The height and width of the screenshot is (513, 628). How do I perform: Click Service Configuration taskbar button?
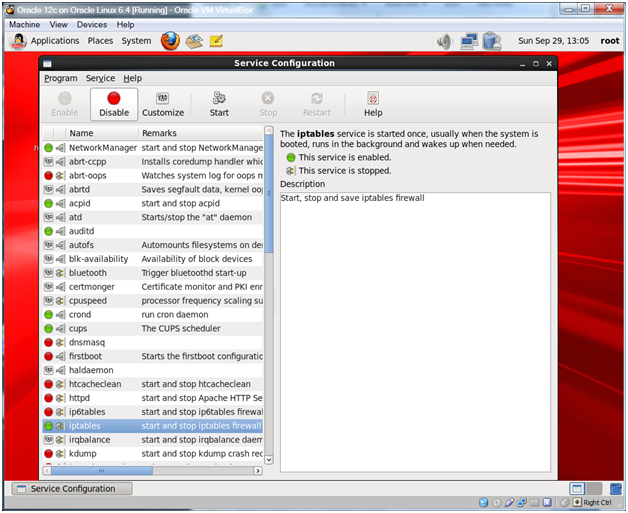click(64, 489)
